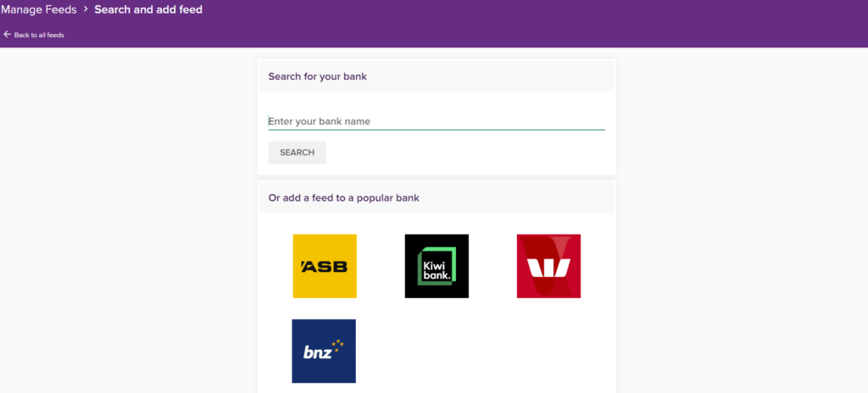
Task: Click the breadcrumb chevron separator
Action: pos(86,8)
